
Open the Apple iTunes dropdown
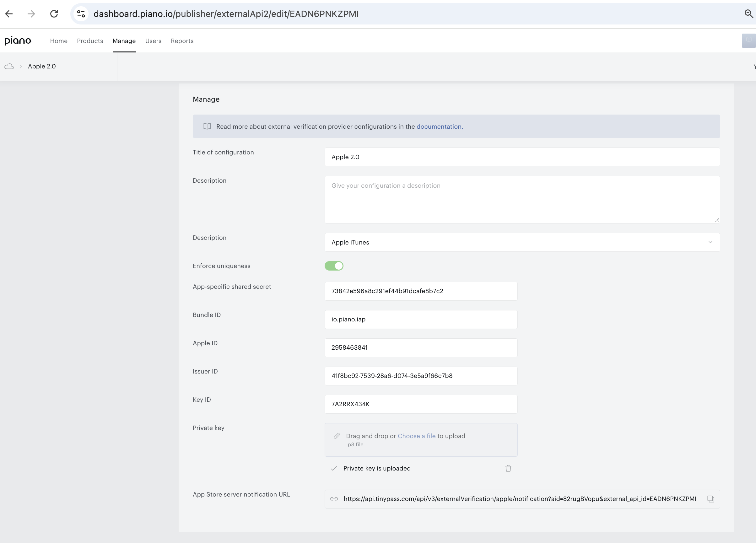pyautogui.click(x=522, y=242)
